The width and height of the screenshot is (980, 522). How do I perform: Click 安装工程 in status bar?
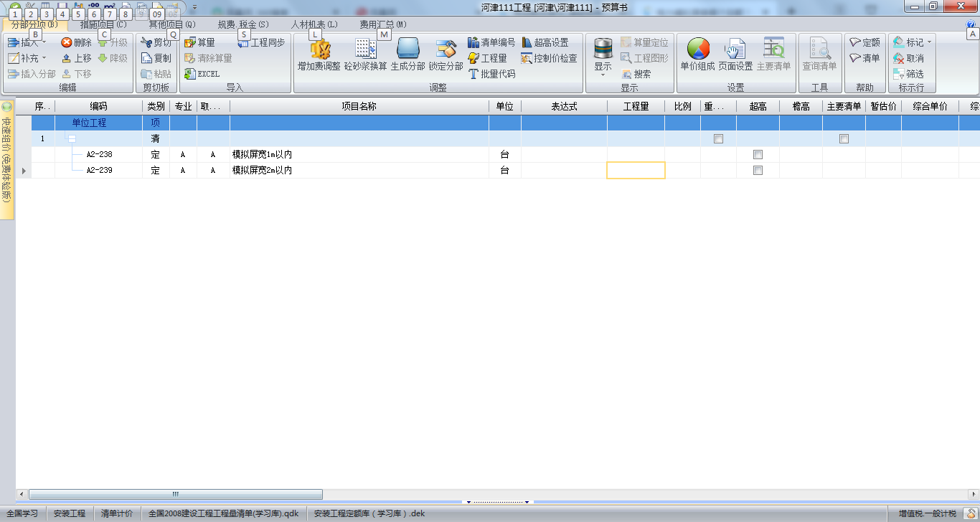[70, 513]
